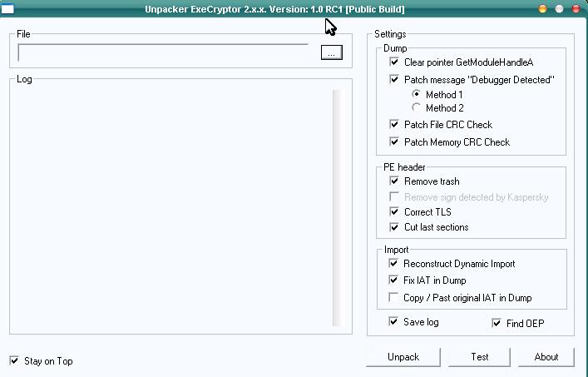Click the window system menu icon

pyautogui.click(x=7, y=9)
